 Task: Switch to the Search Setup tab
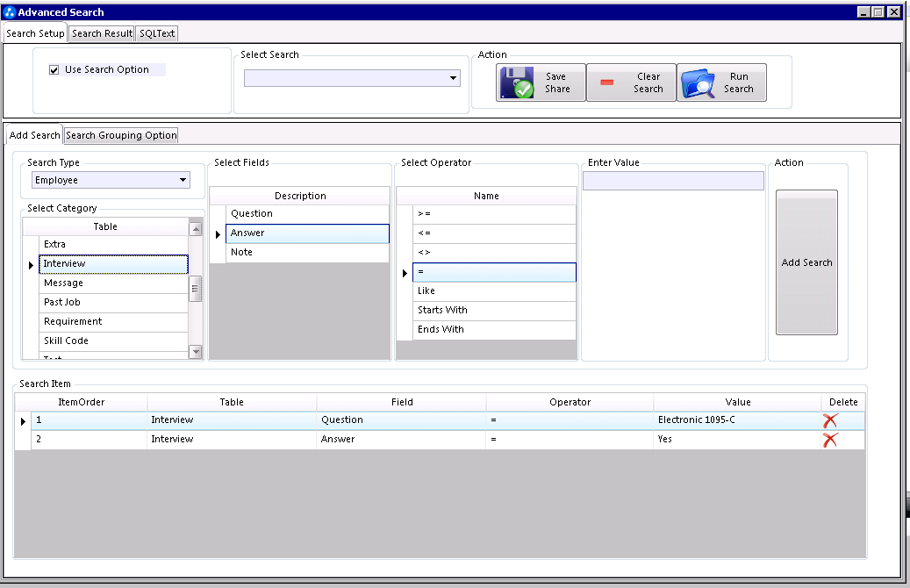tap(35, 33)
